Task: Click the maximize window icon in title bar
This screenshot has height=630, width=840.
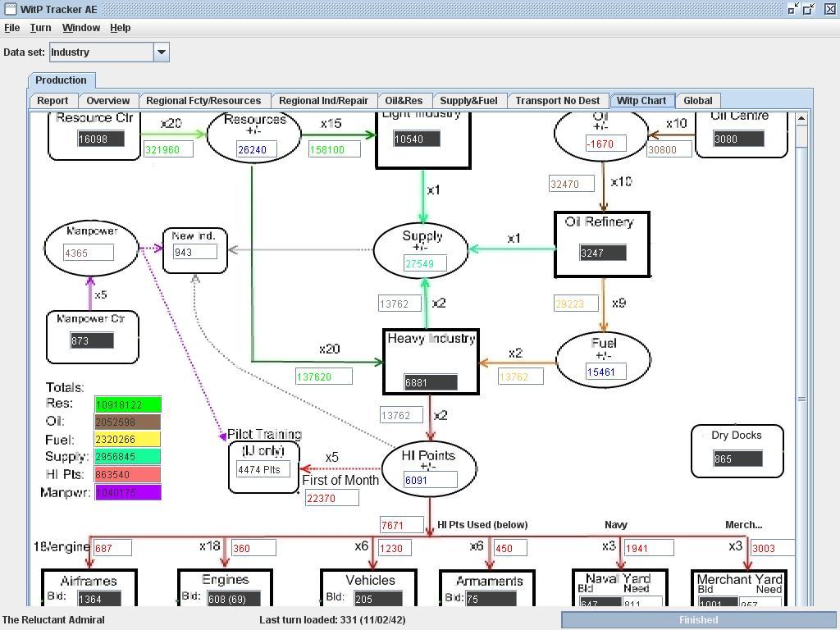Action: pos(808,8)
